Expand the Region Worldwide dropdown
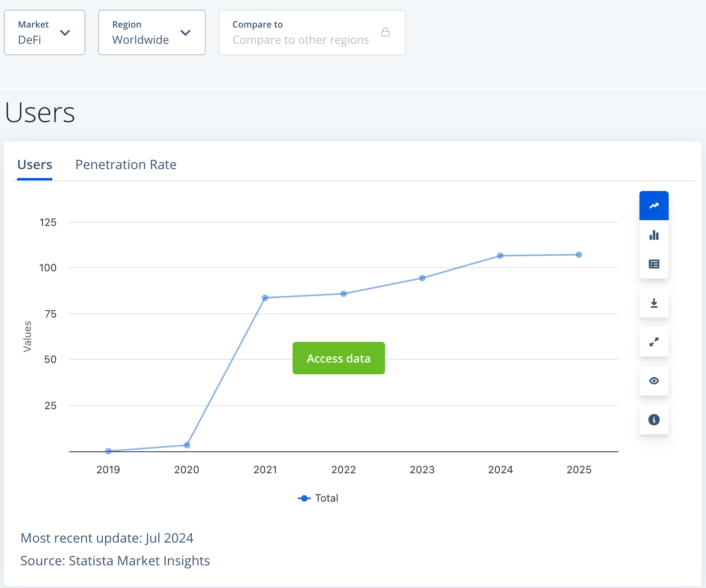 [152, 32]
